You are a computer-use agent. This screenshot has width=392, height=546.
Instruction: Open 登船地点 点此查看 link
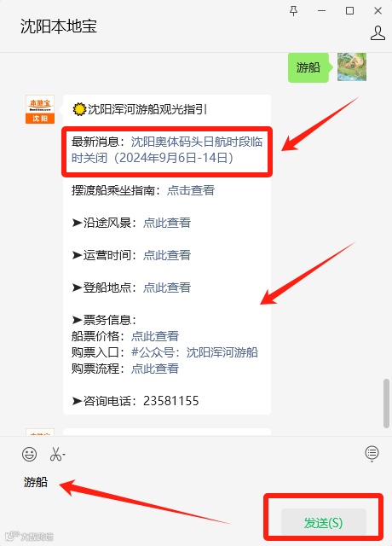point(167,288)
